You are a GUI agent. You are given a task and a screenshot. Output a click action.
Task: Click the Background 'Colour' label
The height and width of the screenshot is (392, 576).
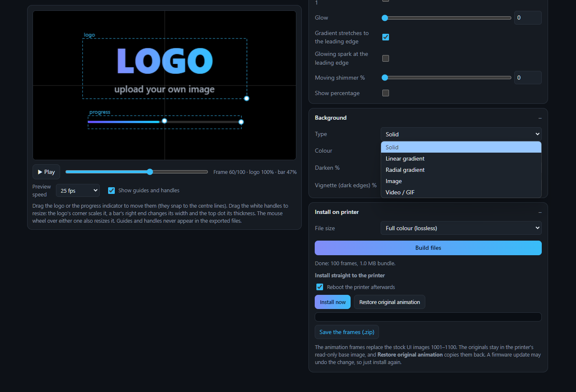coord(323,151)
